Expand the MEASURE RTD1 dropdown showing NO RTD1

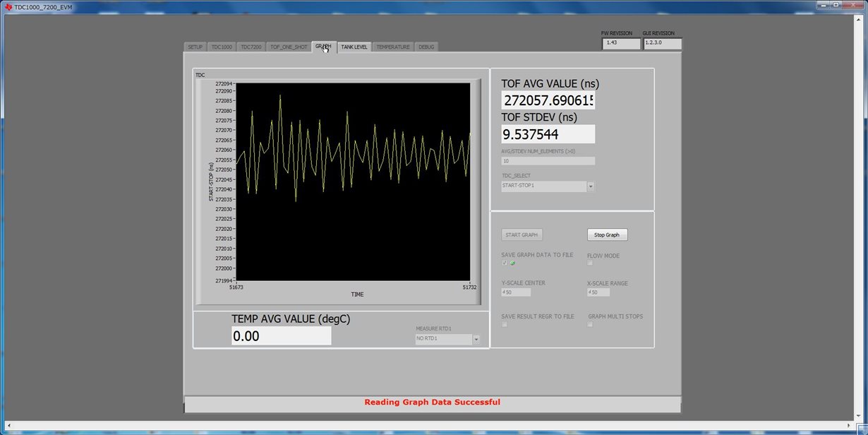(x=447, y=339)
